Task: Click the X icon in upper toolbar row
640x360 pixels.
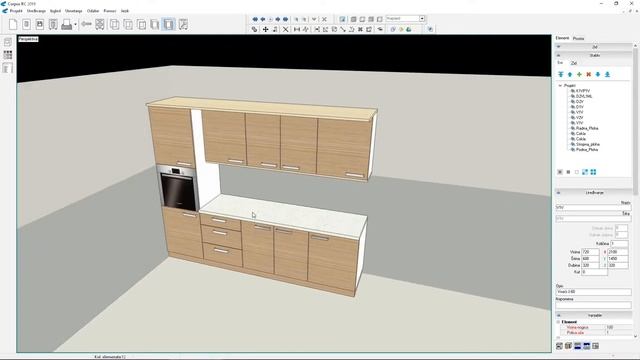Action: 324,19
